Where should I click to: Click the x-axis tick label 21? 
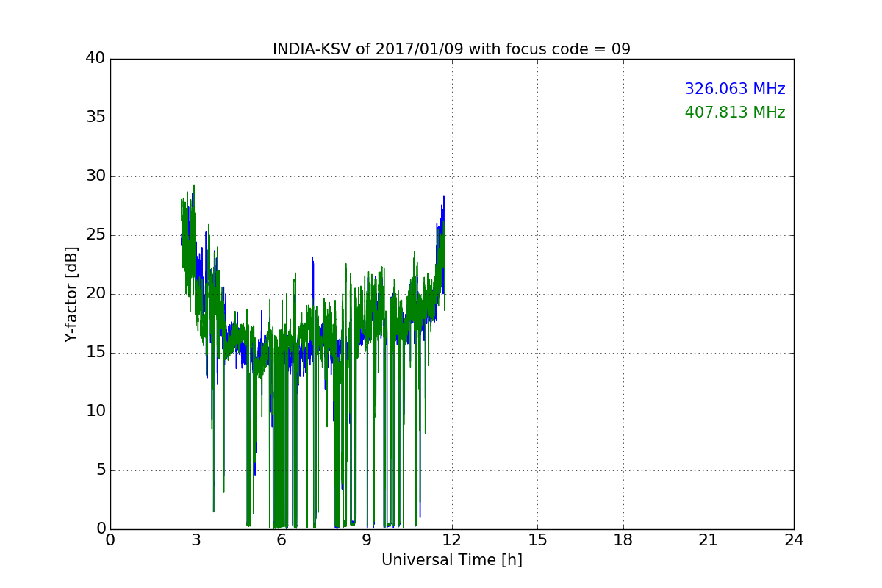pos(709,539)
